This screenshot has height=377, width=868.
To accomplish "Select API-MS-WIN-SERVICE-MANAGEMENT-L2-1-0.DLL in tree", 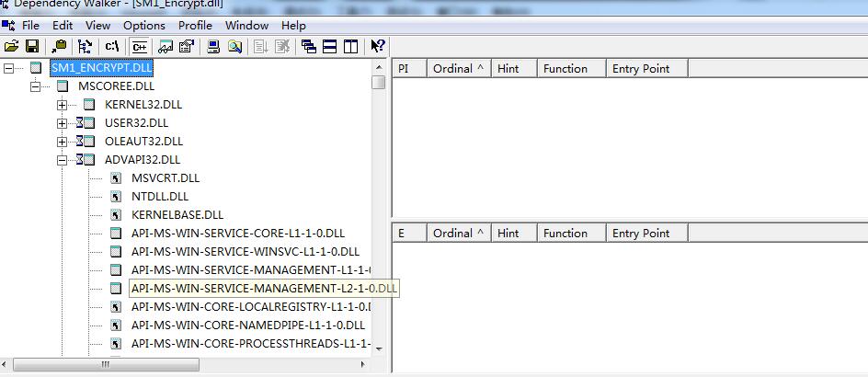I will [x=264, y=289].
